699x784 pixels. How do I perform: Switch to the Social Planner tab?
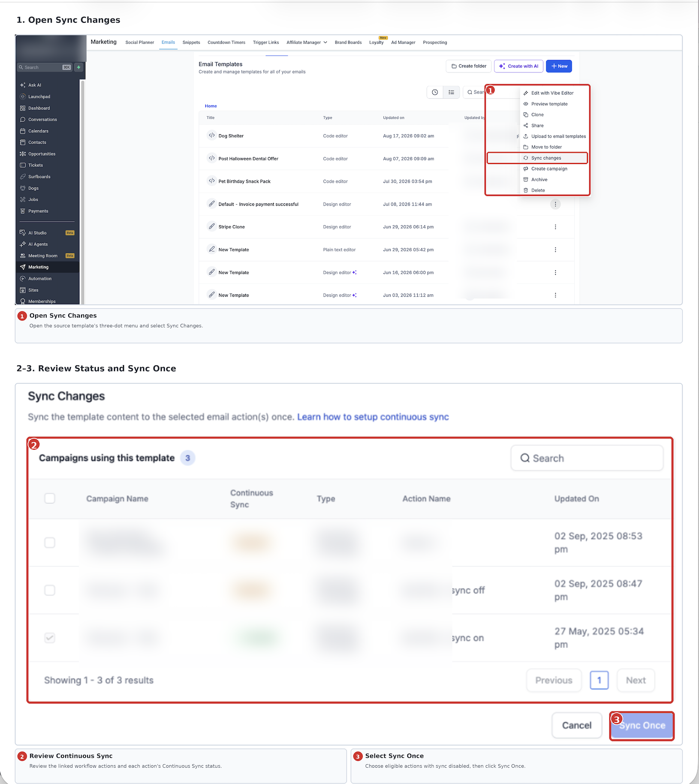coord(140,42)
